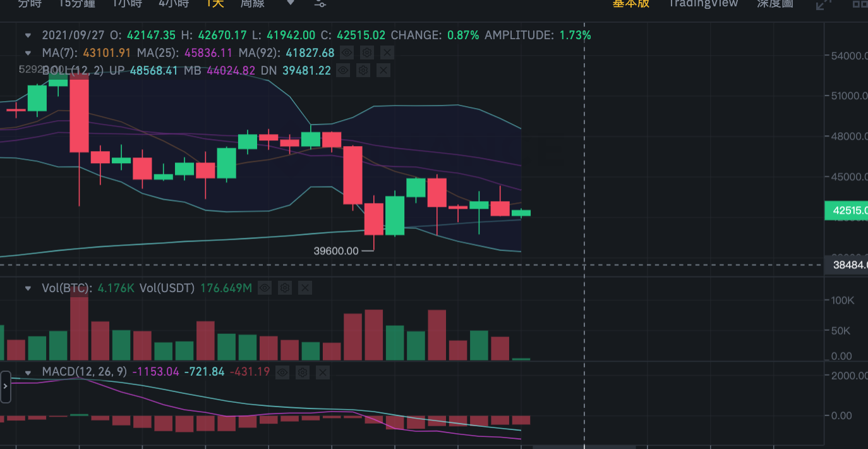The image size is (868, 449).
Task: Toggle MACD indicator visibility eye
Action: point(282,372)
